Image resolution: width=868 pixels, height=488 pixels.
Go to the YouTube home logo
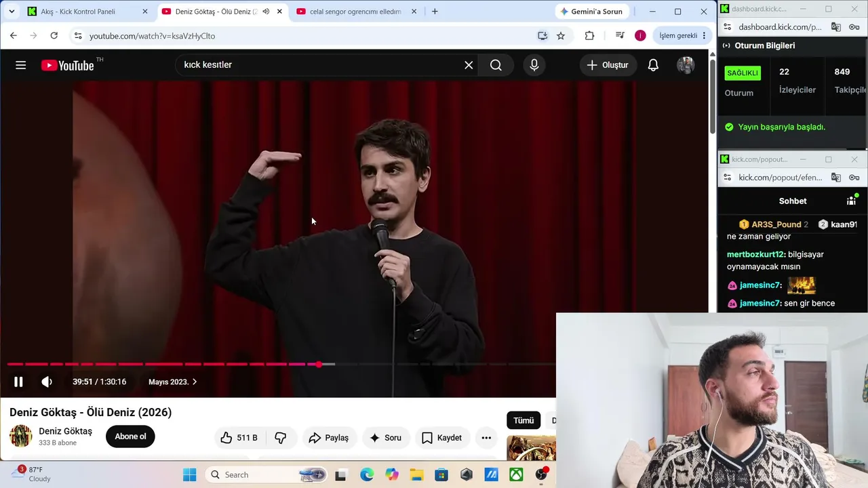68,65
